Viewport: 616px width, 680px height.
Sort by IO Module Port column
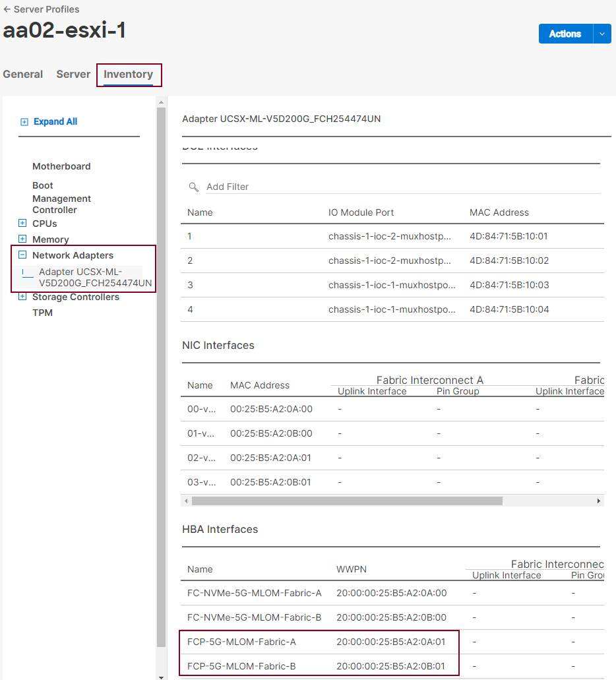(x=361, y=212)
